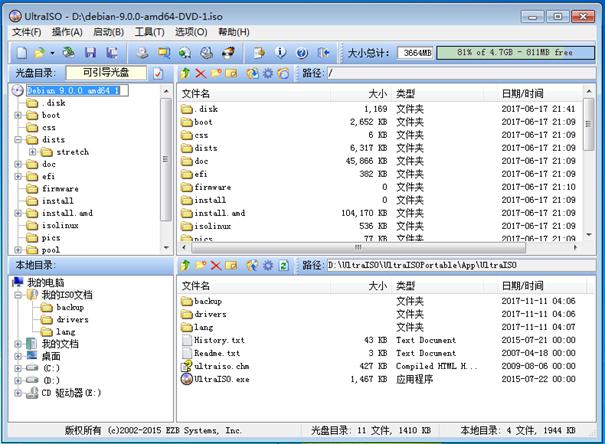Expand the efi folder in ISO tree
The width and height of the screenshot is (605, 444).
click(18, 176)
